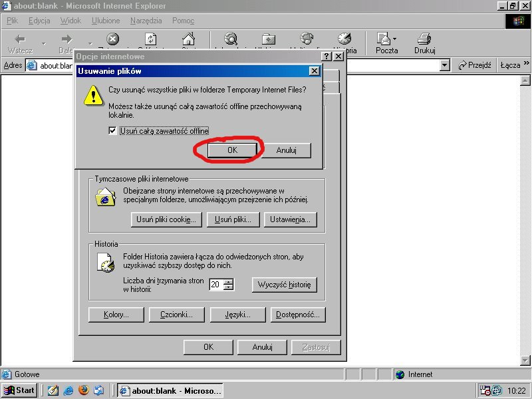Open temporary files 'Ustawienia...' button
The image size is (532, 399).
(290, 219)
